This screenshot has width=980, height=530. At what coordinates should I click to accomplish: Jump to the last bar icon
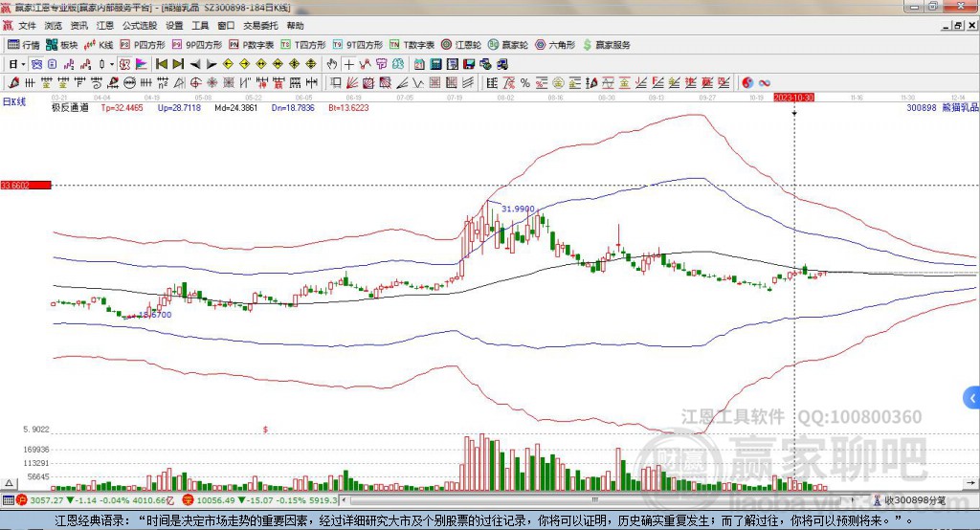178,64
